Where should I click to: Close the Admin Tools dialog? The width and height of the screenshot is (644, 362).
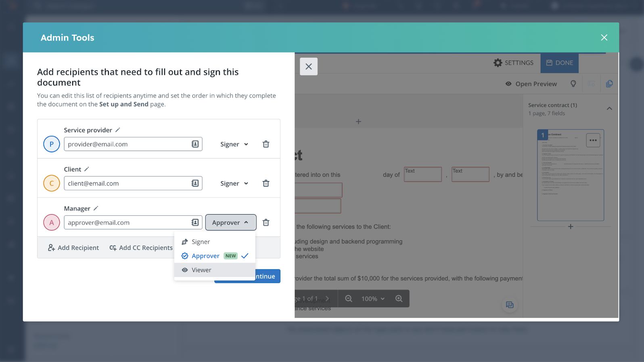(604, 37)
